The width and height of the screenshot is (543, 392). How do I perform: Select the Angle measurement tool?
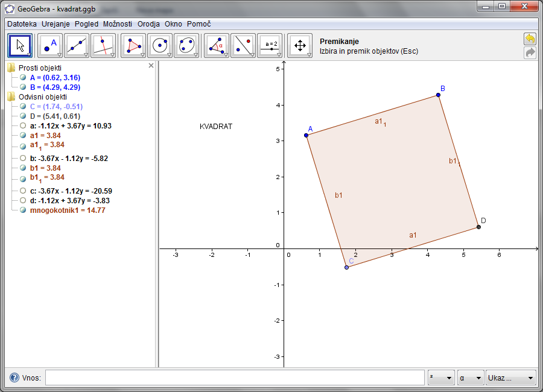click(217, 45)
